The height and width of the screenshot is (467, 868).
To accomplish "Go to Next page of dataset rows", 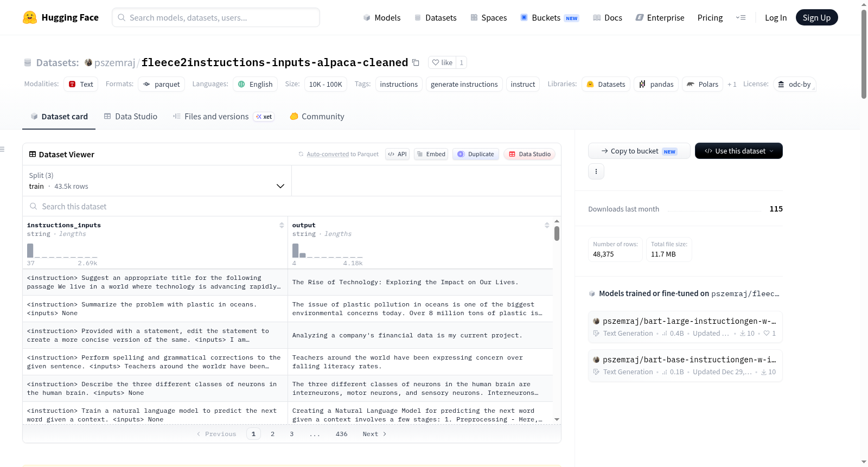I will 374,434.
